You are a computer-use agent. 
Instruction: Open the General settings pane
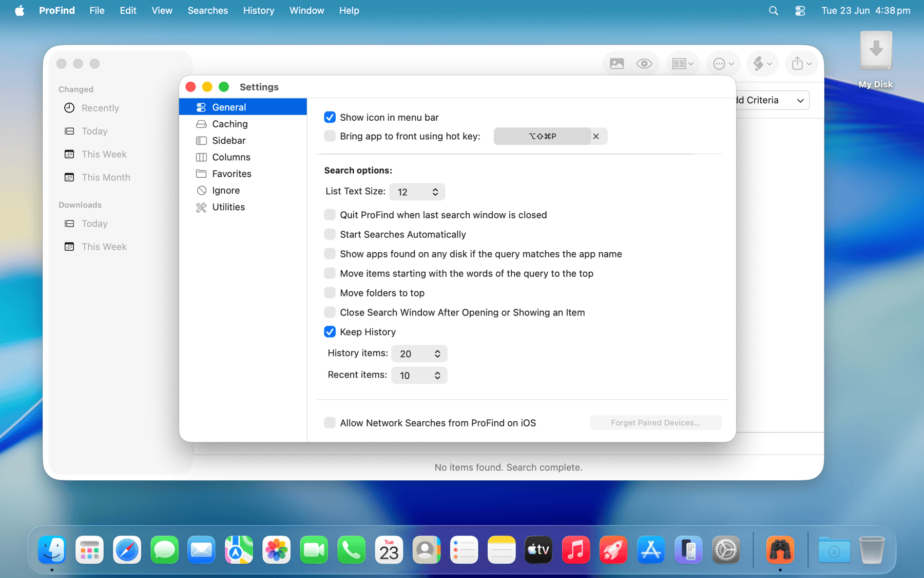pos(243,107)
